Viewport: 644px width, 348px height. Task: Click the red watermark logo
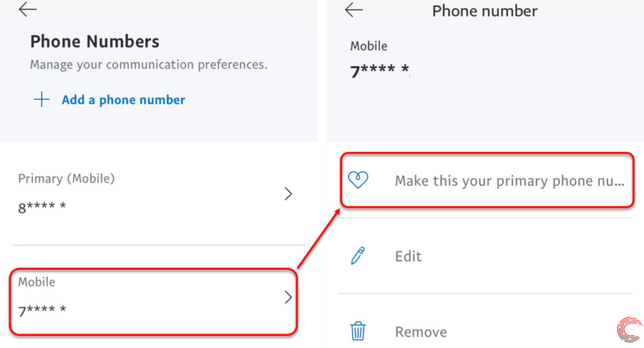point(630,329)
